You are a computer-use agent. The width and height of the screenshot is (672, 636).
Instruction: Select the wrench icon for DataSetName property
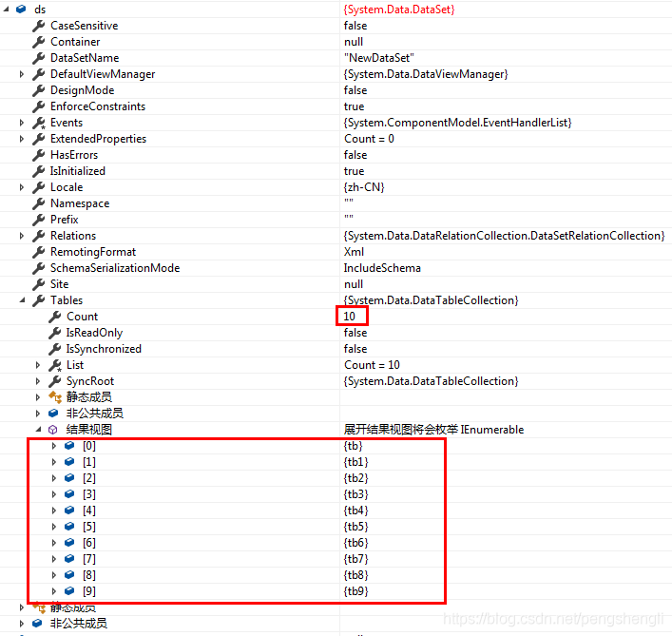click(39, 58)
